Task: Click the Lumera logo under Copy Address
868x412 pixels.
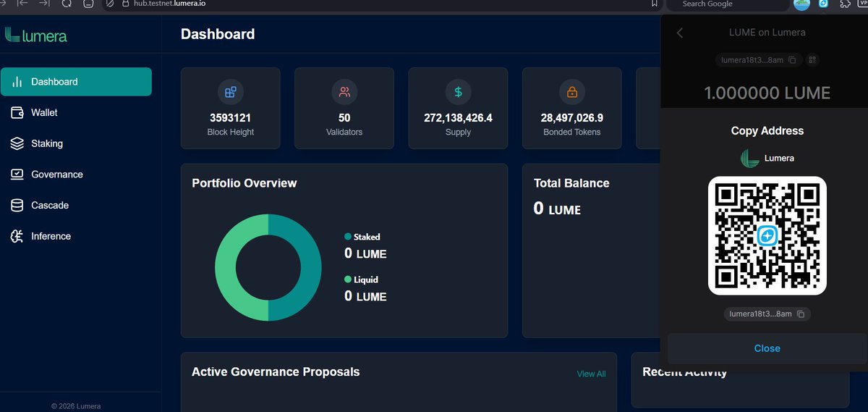Action: [749, 158]
